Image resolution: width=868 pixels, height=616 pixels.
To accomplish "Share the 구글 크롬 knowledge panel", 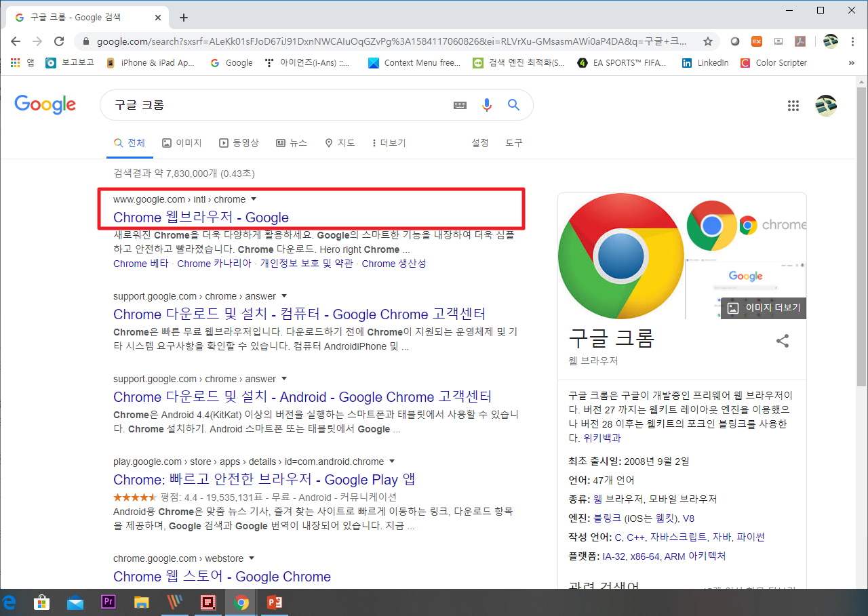I will 783,341.
